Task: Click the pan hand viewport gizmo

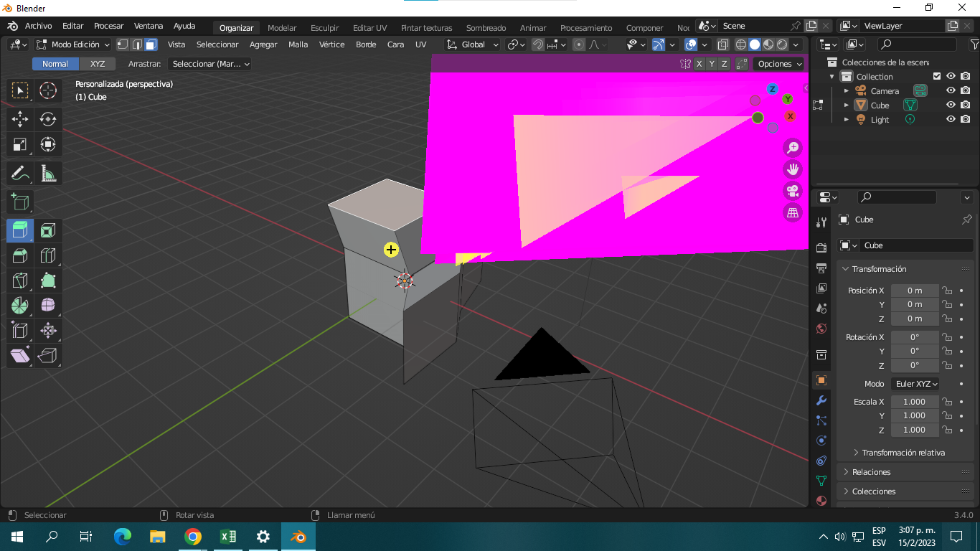Action: point(793,169)
